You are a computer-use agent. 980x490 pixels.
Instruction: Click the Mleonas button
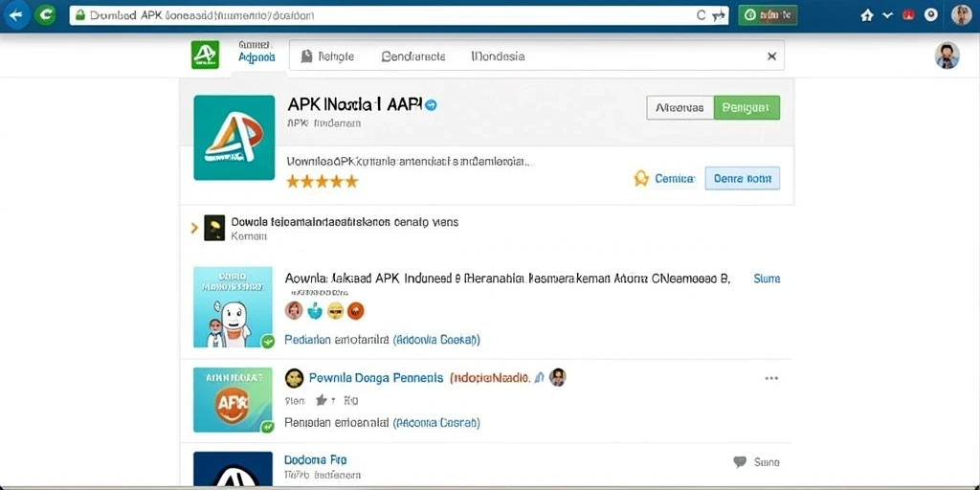(680, 107)
